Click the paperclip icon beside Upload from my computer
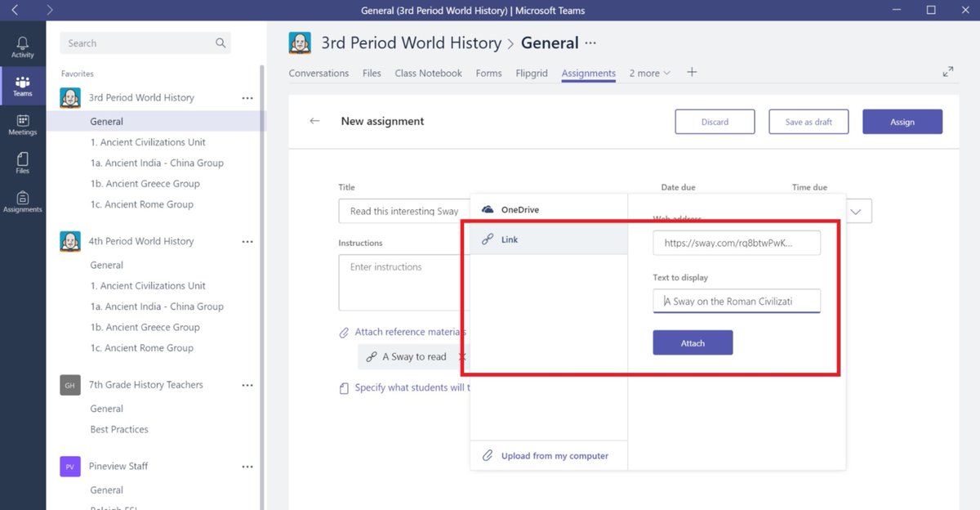 coord(488,455)
